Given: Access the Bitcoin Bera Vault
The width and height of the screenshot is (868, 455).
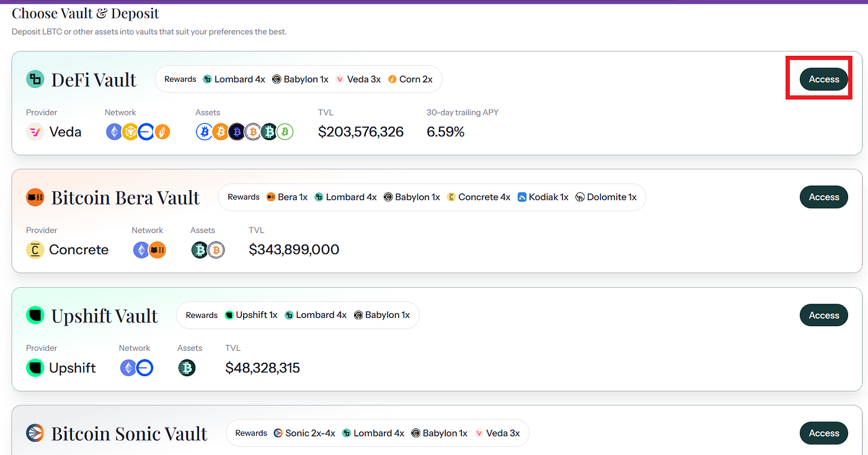Looking at the screenshot, I should point(823,197).
